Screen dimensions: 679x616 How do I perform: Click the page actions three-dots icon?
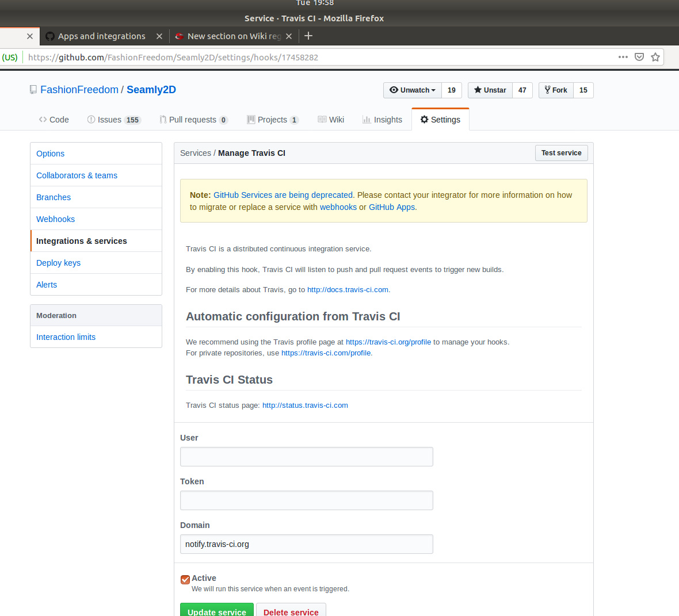pos(623,57)
